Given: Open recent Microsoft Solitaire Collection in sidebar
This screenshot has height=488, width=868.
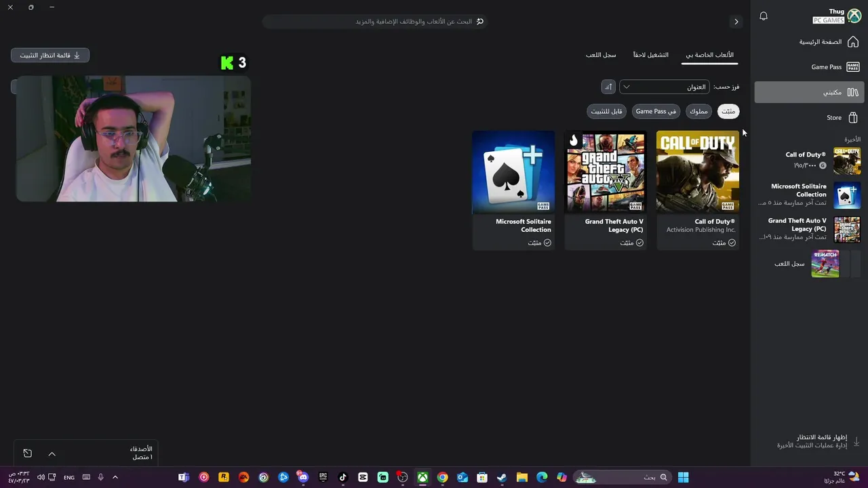Looking at the screenshot, I should (809, 195).
